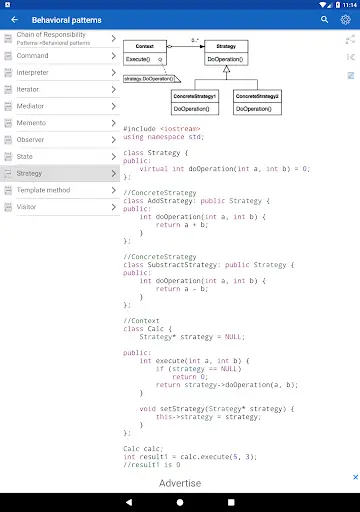Image resolution: width=360 pixels, height=512 pixels.
Task: Click 'class AddStrategy: public Strategy' line
Action: pos(196,201)
